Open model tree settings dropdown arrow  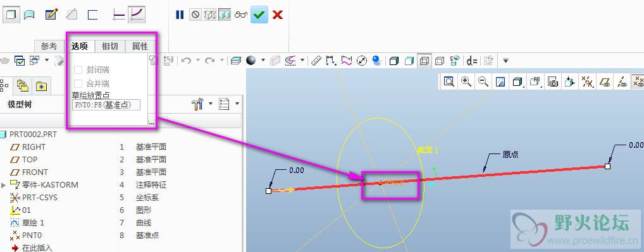point(211,104)
